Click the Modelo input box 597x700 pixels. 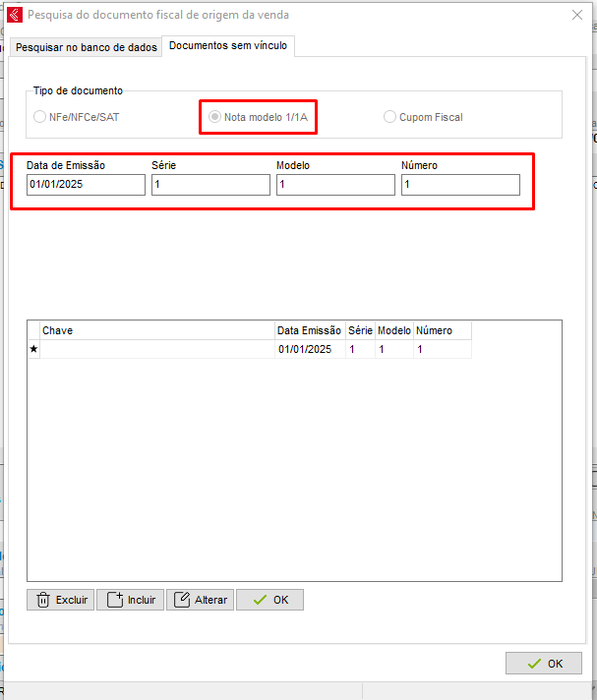pyautogui.click(x=335, y=185)
